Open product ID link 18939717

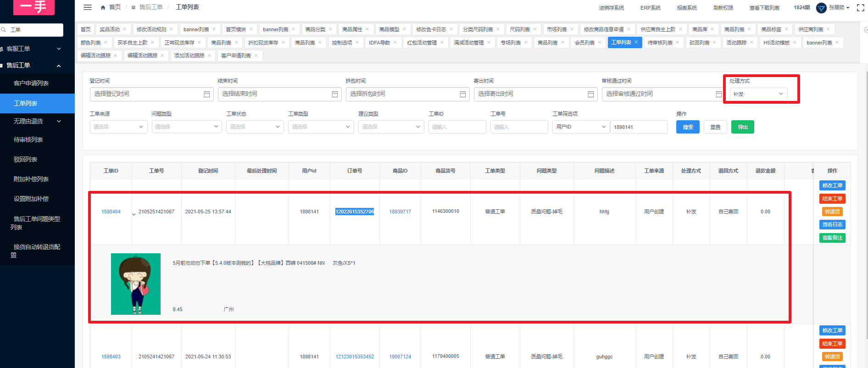coord(400,212)
